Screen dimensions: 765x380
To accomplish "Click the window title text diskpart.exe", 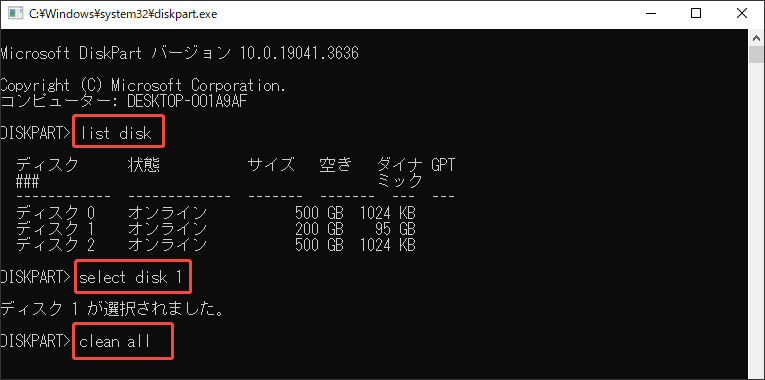I will (x=123, y=14).
